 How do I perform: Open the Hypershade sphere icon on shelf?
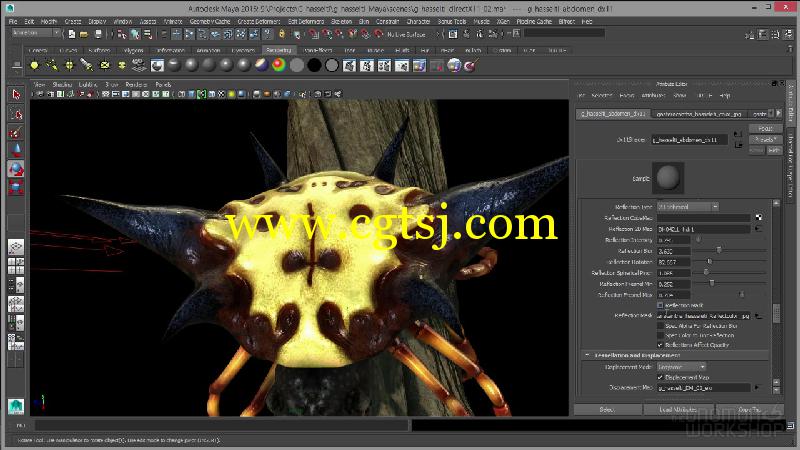click(454, 65)
